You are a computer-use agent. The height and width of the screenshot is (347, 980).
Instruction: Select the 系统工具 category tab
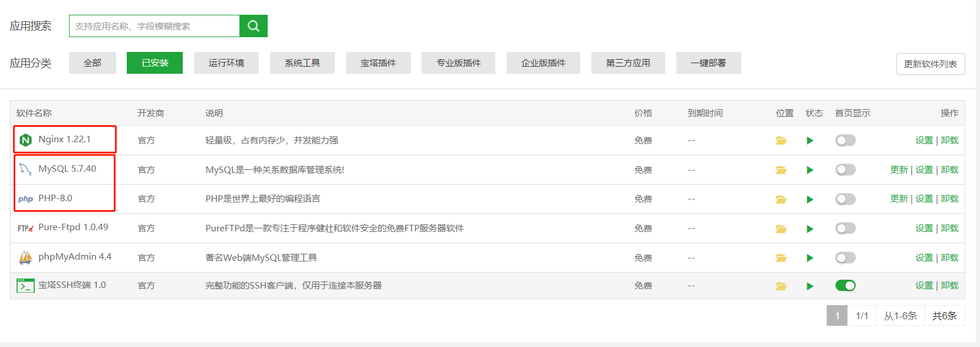[302, 63]
